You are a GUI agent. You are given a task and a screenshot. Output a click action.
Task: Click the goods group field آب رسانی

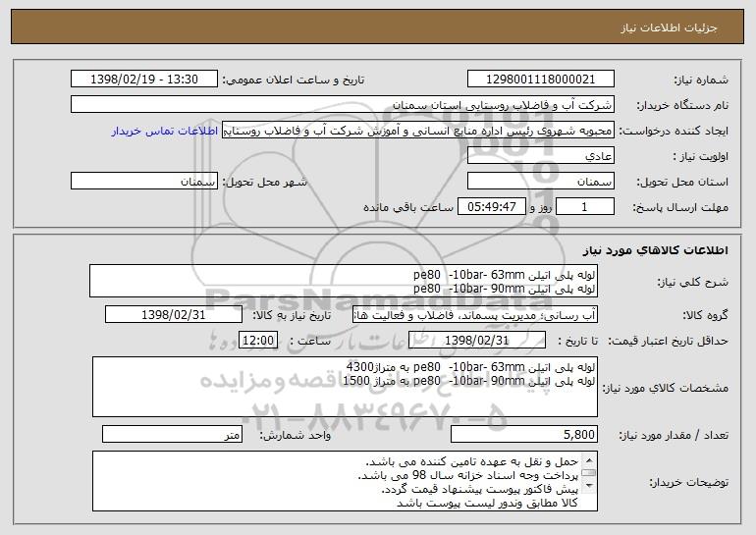pyautogui.click(x=475, y=315)
